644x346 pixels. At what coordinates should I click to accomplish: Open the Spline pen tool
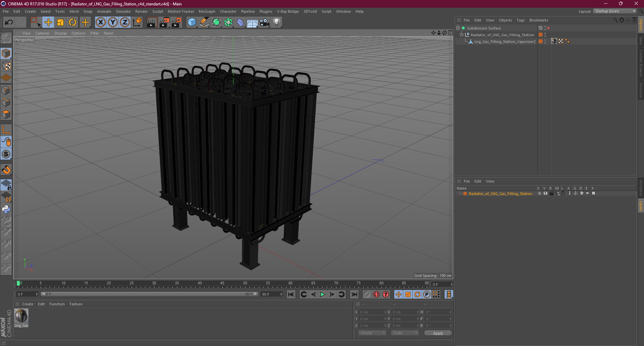[x=204, y=22]
